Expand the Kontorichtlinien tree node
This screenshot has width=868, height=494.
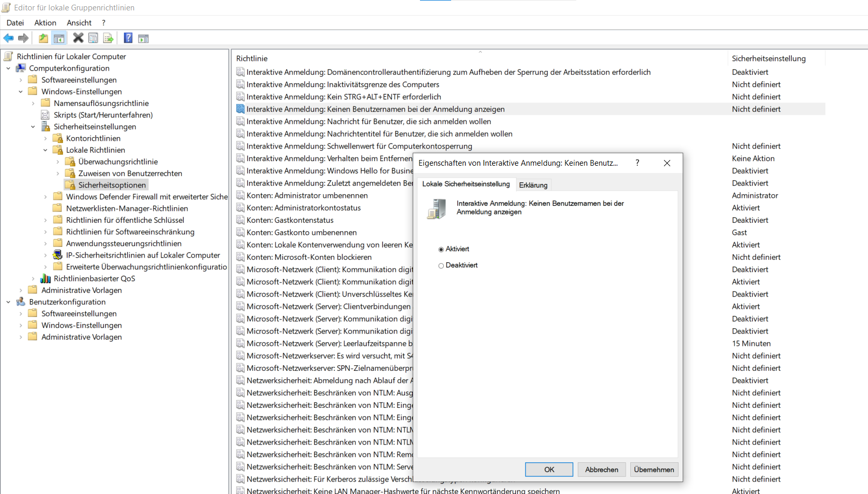46,139
